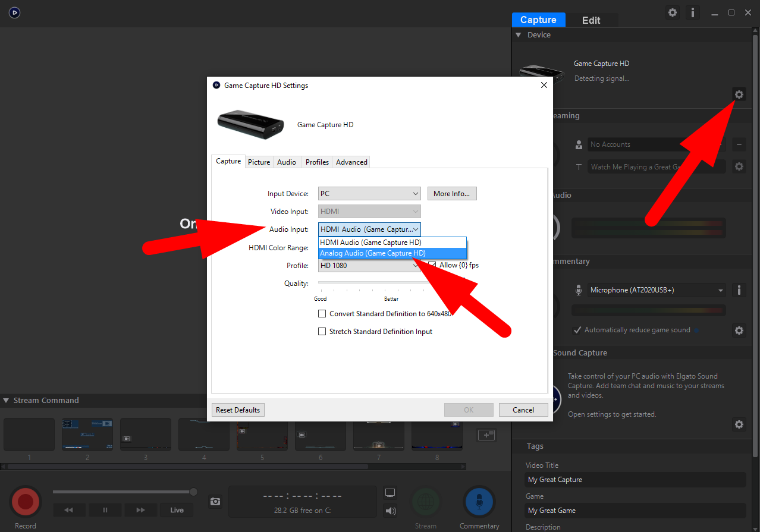This screenshot has height=532, width=760.
Task: Click the Commentary microphone button
Action: coord(479,502)
